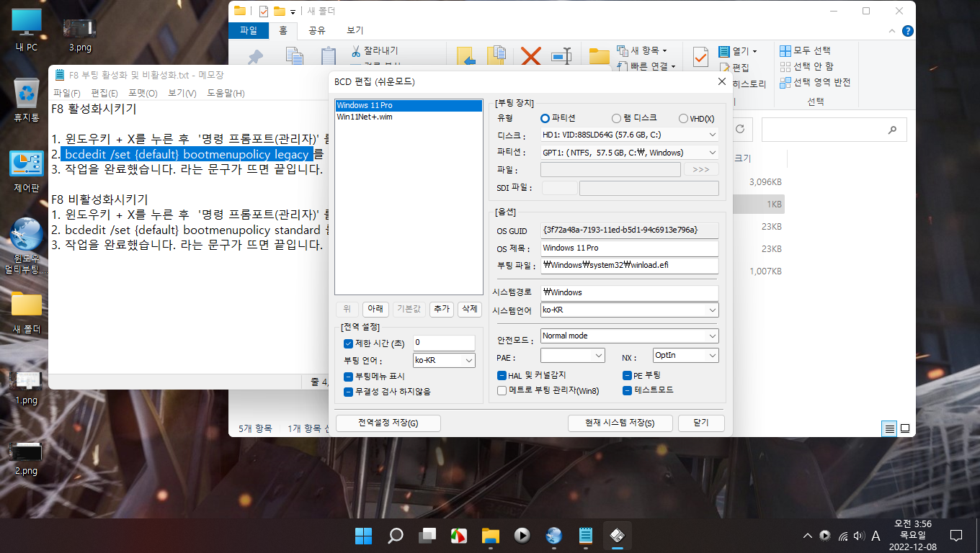Select the 2.png desktop file

(27, 457)
